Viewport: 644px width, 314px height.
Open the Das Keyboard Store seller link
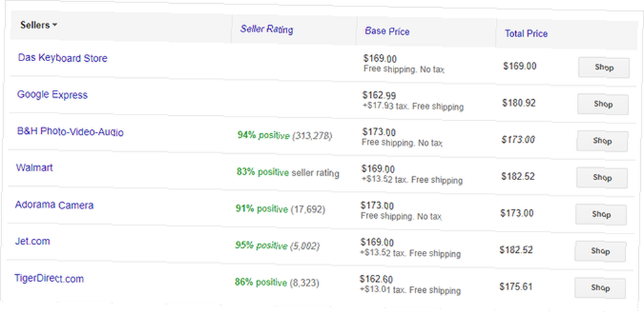tap(62, 58)
